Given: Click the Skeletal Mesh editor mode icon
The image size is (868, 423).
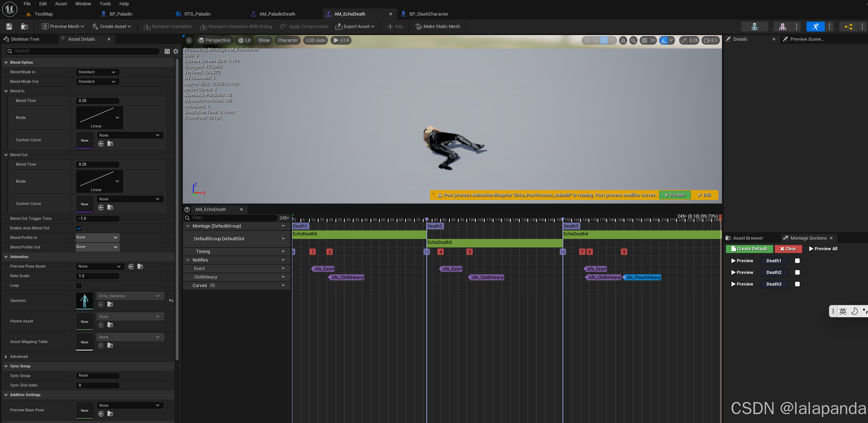Looking at the screenshot, I should (x=782, y=27).
